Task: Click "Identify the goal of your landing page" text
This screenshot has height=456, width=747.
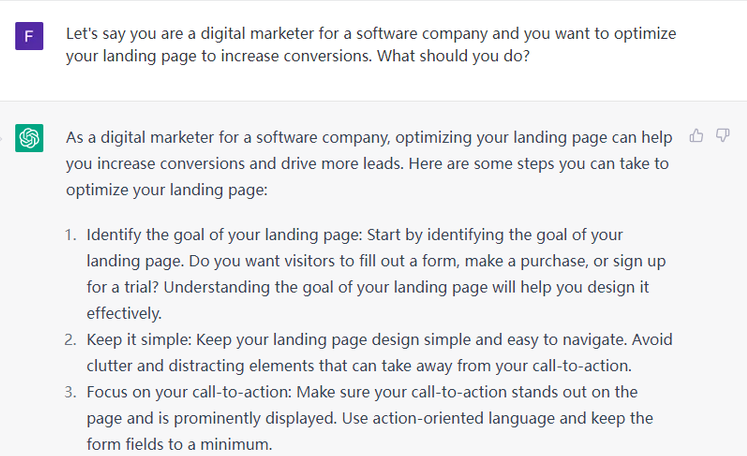Action: click(x=224, y=235)
